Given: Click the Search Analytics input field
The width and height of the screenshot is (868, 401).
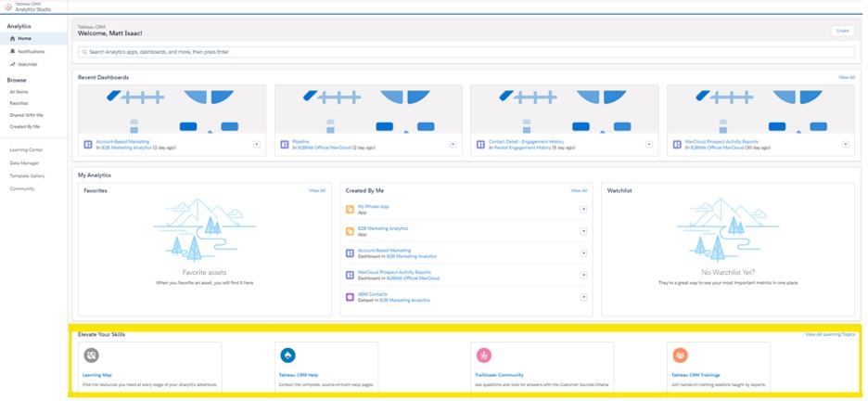Looking at the screenshot, I should pyautogui.click(x=466, y=52).
